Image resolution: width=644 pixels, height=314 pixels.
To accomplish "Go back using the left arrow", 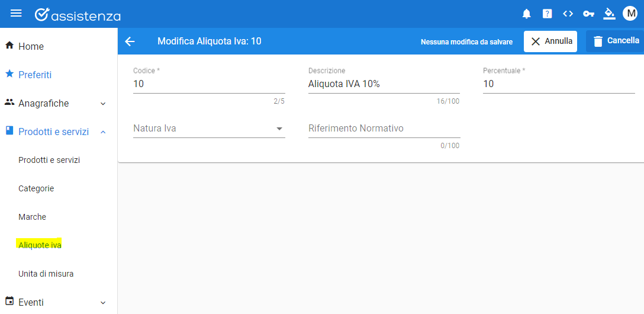I will pos(130,41).
